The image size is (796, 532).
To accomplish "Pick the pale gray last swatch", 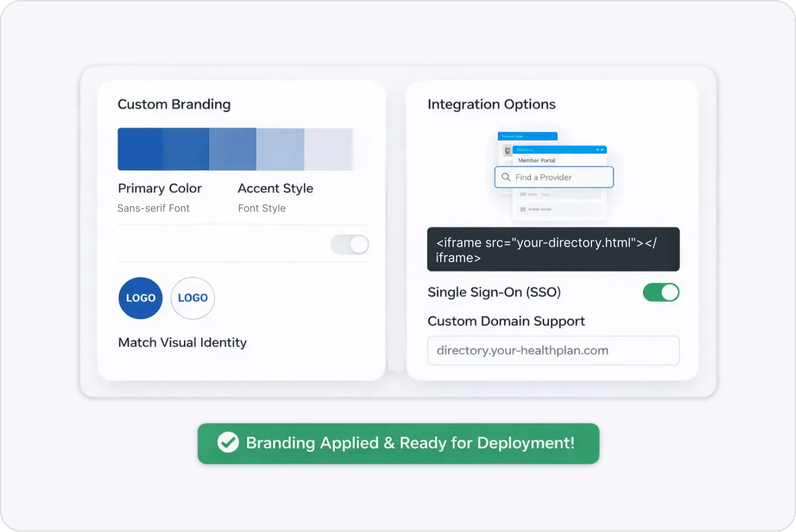I will (328, 149).
